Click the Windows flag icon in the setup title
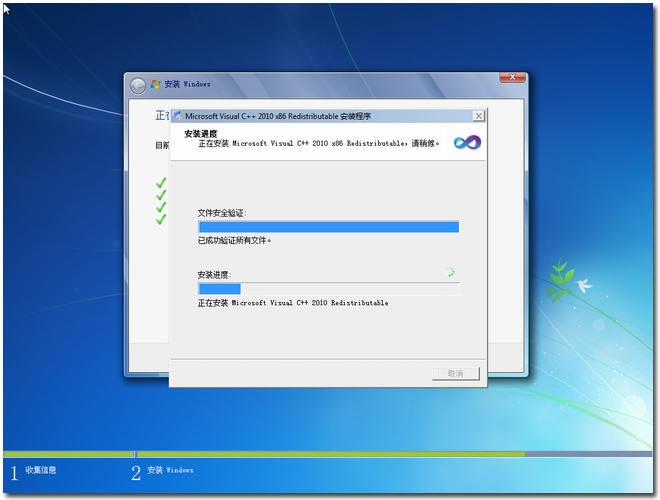The height and width of the screenshot is (500, 660). (155, 84)
